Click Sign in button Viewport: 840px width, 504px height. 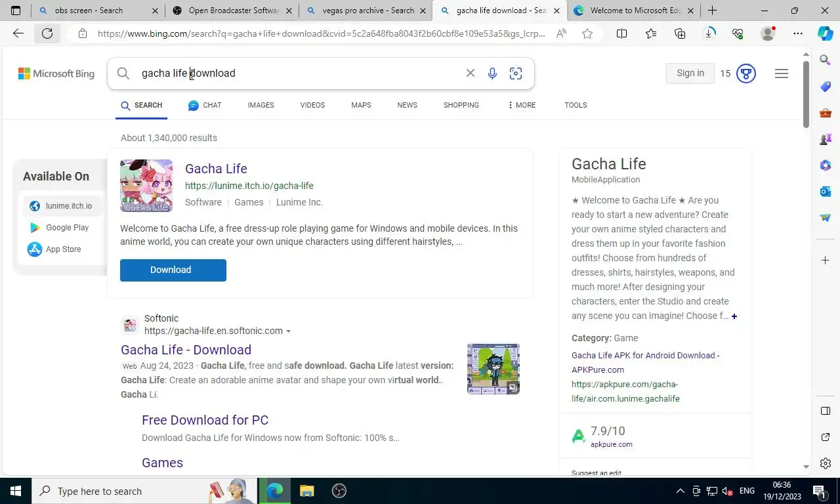click(x=690, y=73)
